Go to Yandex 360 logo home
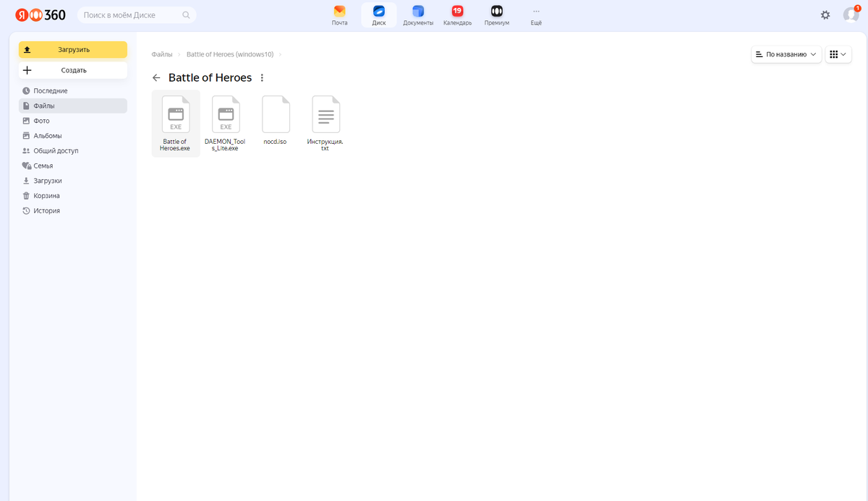This screenshot has width=868, height=501. tap(41, 14)
